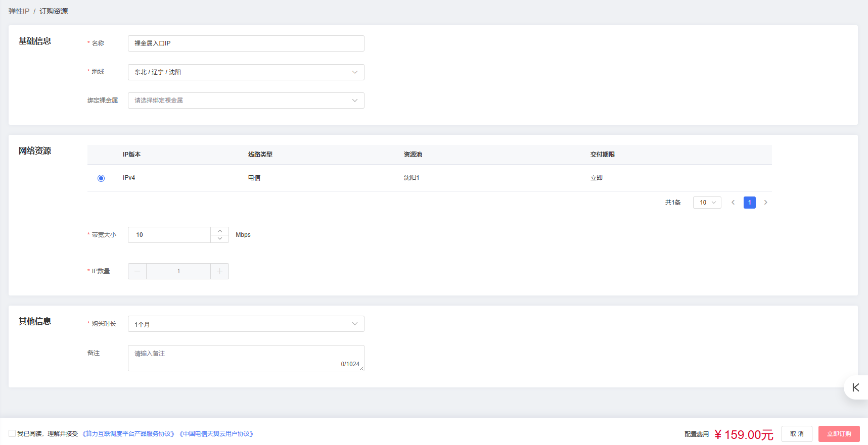
Task: Select page 1 in pagination
Action: 749,203
